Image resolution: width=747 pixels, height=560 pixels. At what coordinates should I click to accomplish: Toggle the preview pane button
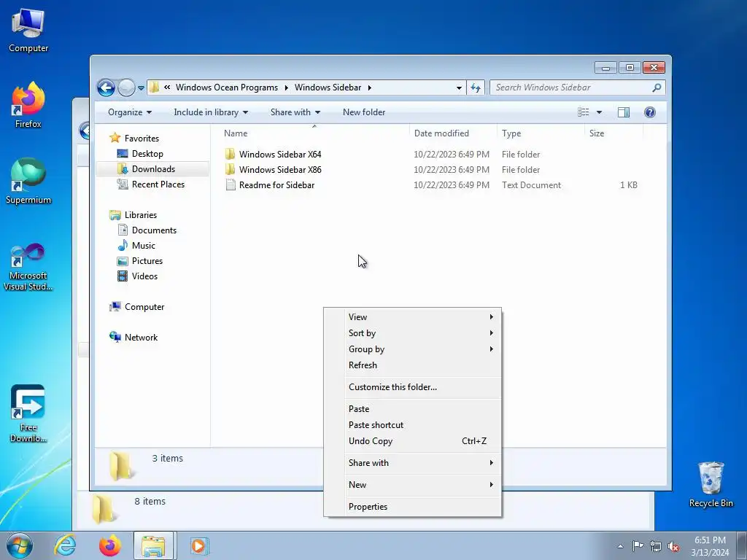coord(624,112)
